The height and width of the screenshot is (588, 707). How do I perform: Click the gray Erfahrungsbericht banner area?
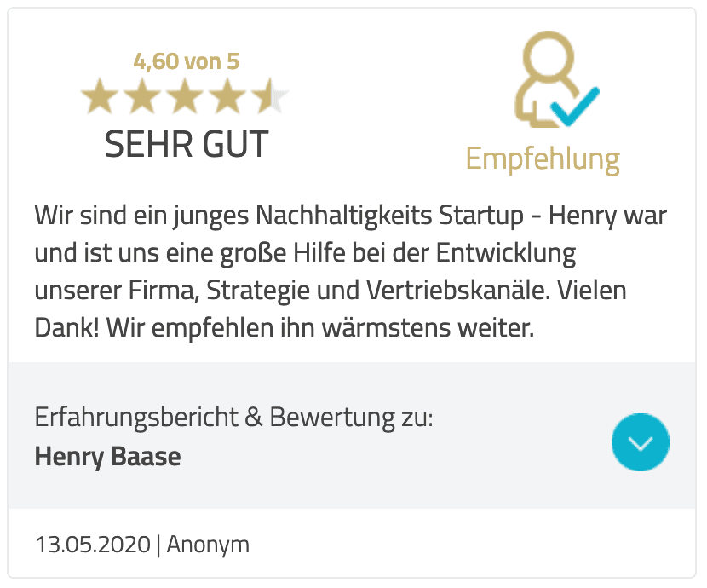point(352,435)
